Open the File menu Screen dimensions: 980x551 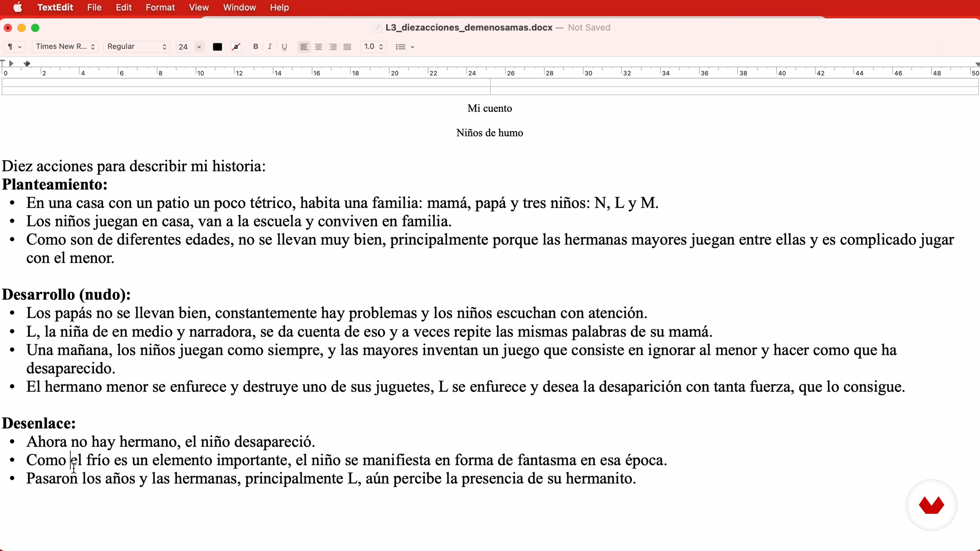94,7
